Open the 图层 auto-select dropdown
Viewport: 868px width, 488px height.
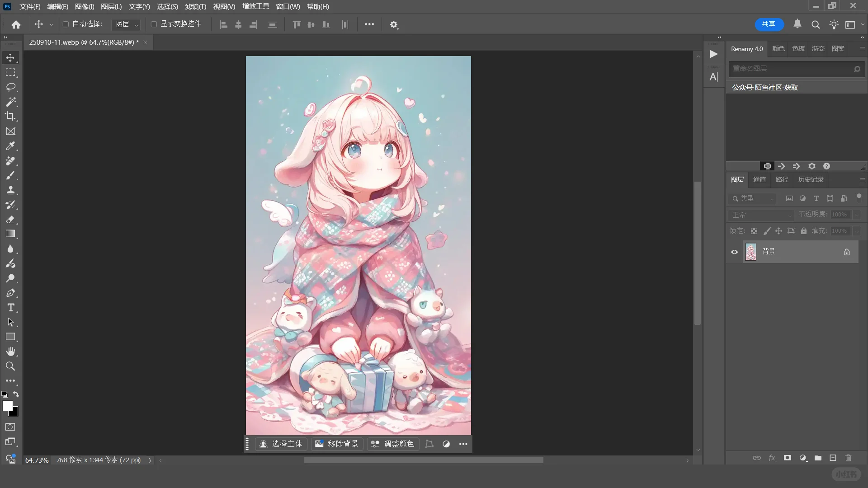126,24
